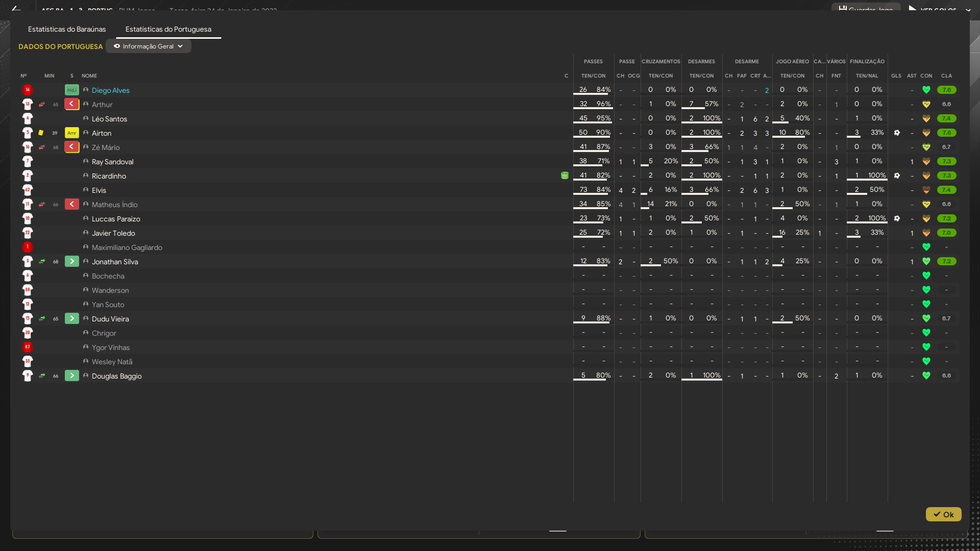Click Dudu Vieira's green substituted-on arrow icon
The image size is (980, 551).
point(72,318)
